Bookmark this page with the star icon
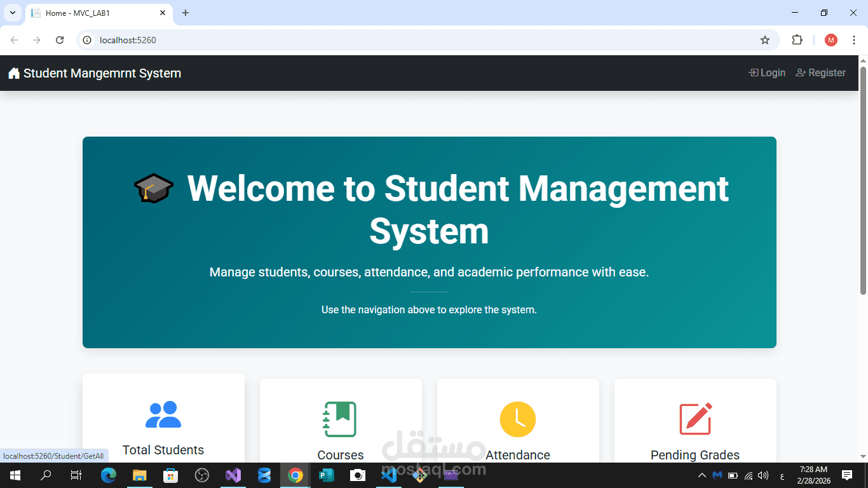 (764, 39)
